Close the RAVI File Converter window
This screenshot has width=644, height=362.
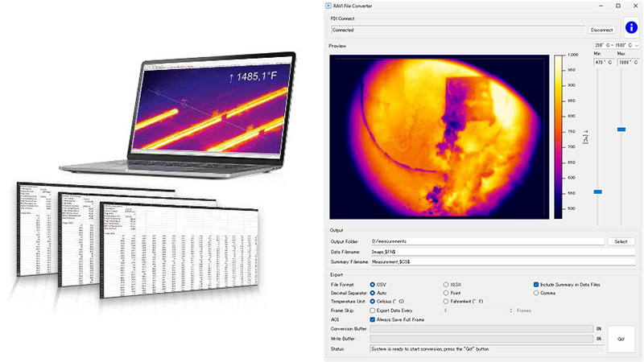tap(635, 5)
